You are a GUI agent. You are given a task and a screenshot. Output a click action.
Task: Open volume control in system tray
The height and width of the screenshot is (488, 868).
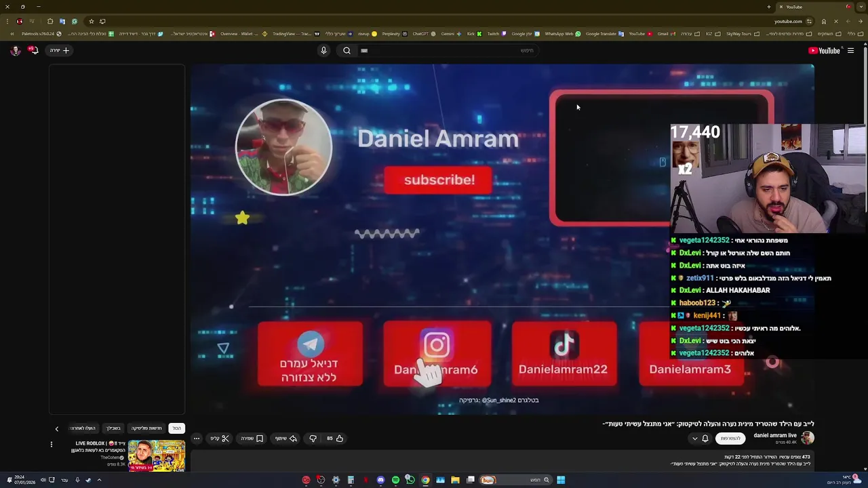43,480
